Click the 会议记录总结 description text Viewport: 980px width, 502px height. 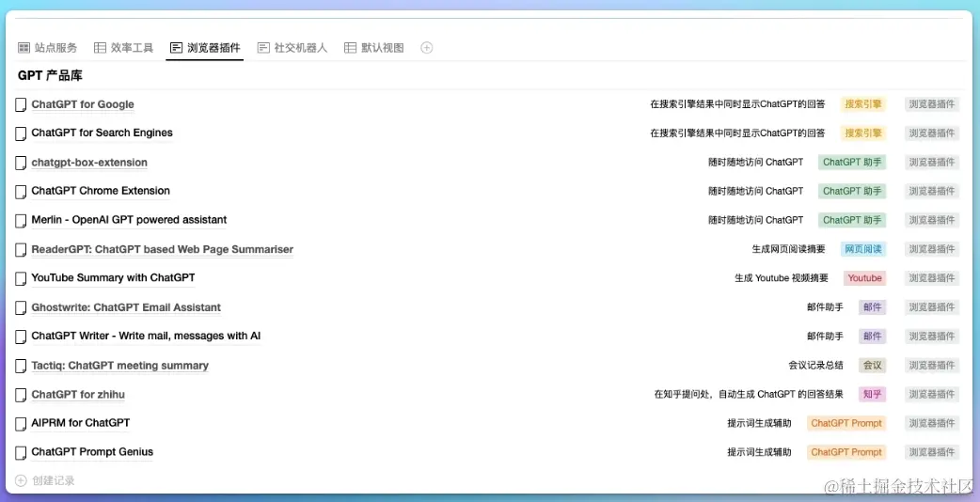point(815,366)
